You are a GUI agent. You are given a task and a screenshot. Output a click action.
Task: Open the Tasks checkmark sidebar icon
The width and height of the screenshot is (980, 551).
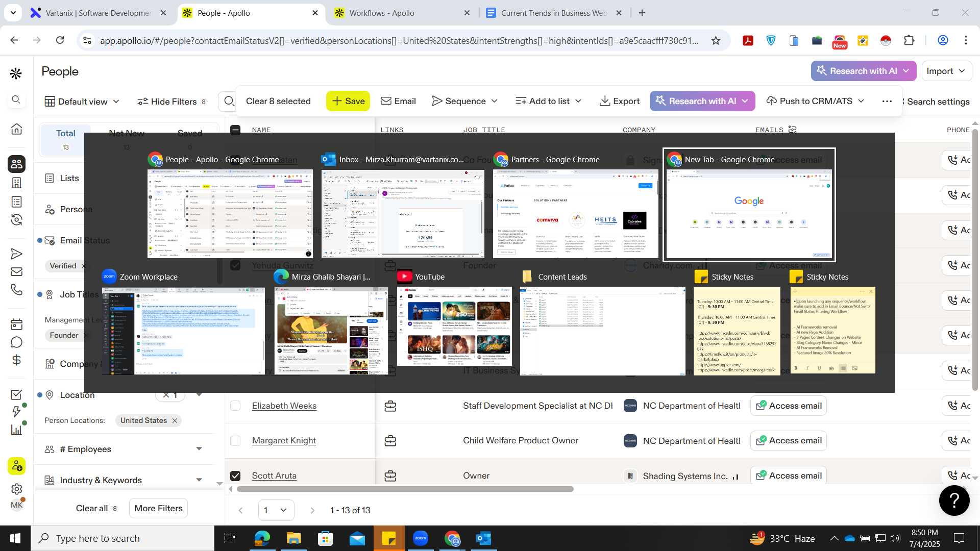click(16, 394)
